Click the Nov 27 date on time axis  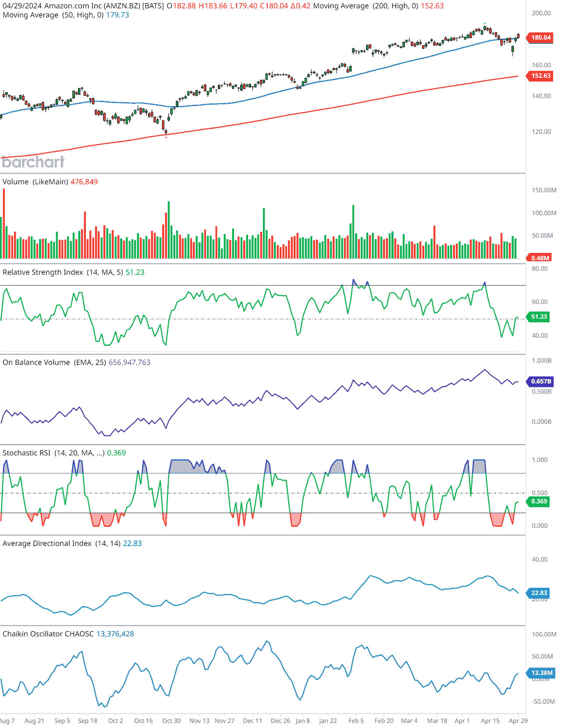[x=225, y=721]
